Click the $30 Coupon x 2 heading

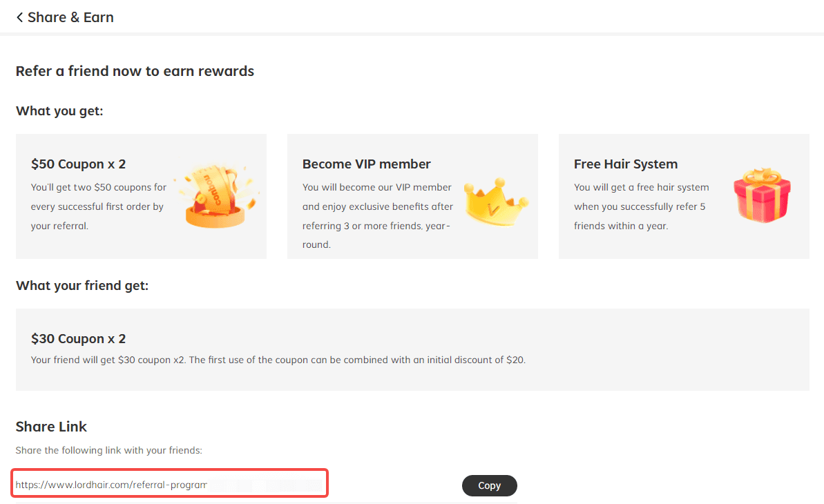(x=78, y=338)
